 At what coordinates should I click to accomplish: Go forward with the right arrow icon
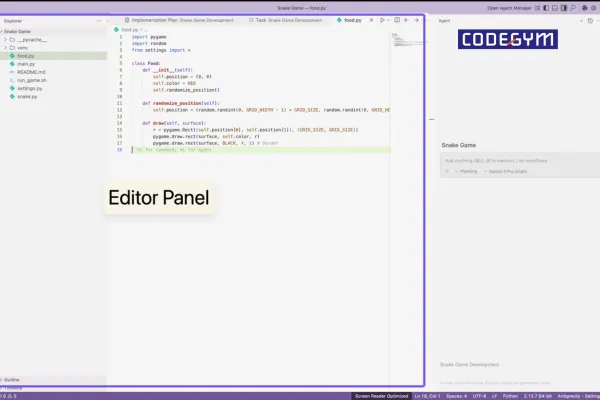pyautogui.click(x=416, y=20)
